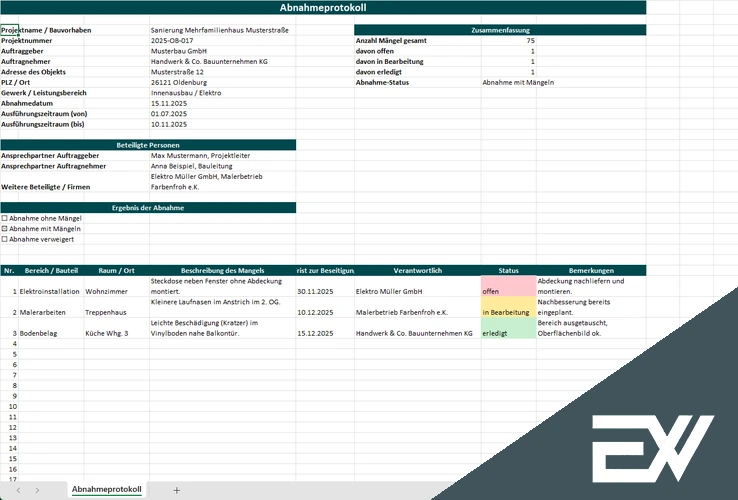This screenshot has width=738, height=500.
Task: Select the 'Weitere Beteiligte / Firmen' label
Action: click(x=46, y=187)
